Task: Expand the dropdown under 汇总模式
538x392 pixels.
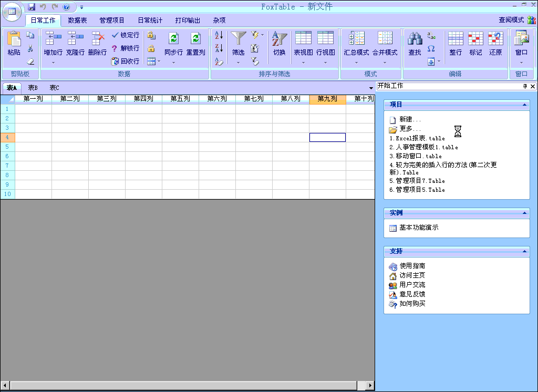Action: click(x=357, y=63)
